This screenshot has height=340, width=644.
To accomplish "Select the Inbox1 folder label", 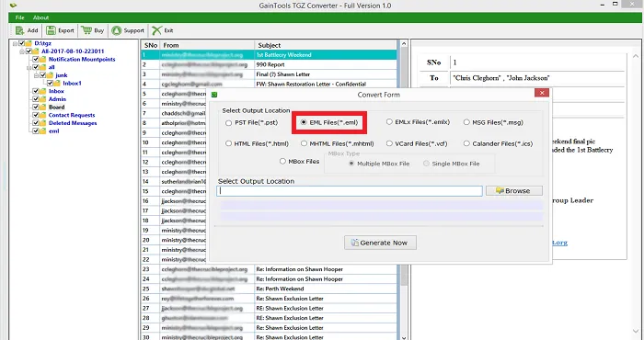I will pos(72,84).
